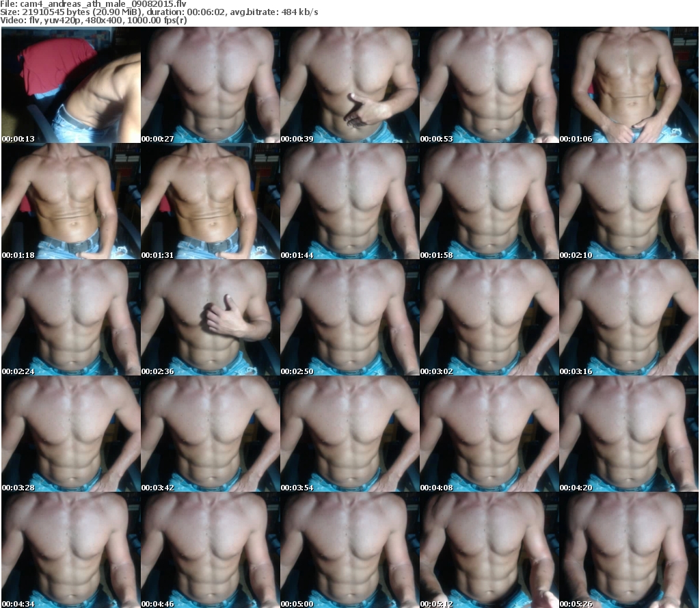700x608 pixels.
Task: Select thumbnail with timestamp 00:03:28
Action: pyautogui.click(x=71, y=434)
